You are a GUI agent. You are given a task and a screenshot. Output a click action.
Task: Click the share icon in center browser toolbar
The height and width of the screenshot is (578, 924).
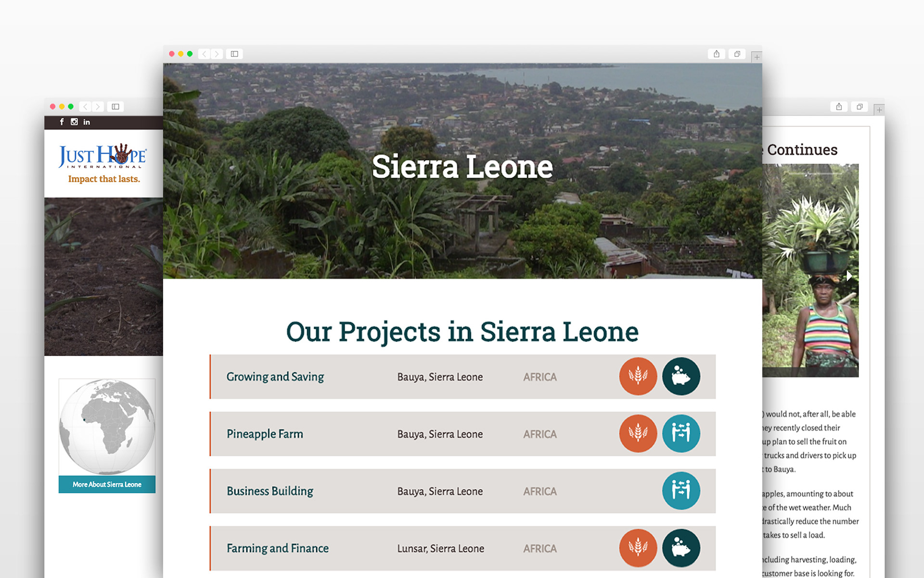(x=716, y=54)
